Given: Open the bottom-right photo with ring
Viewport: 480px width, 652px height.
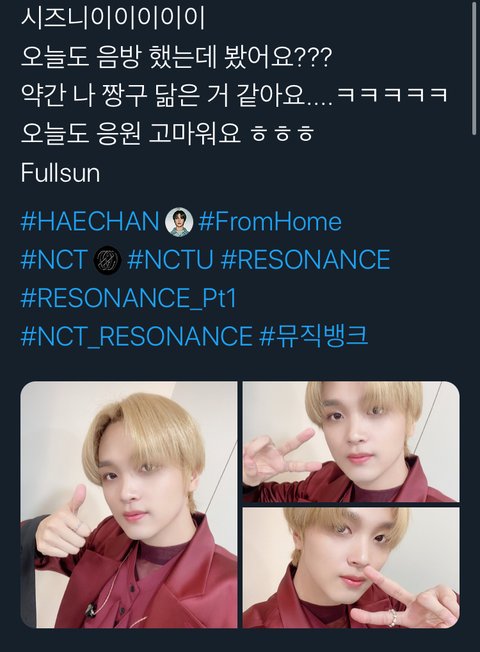Looking at the screenshot, I should click(351, 568).
